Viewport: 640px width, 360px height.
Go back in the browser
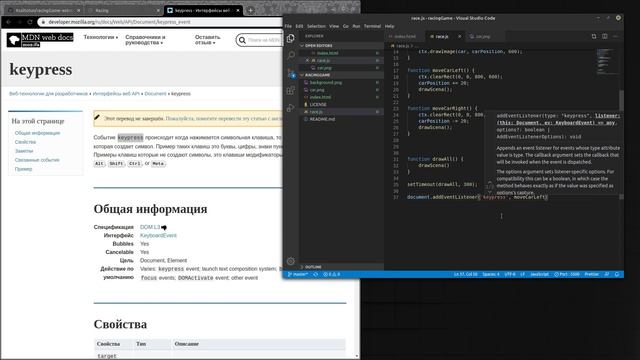pos(9,22)
